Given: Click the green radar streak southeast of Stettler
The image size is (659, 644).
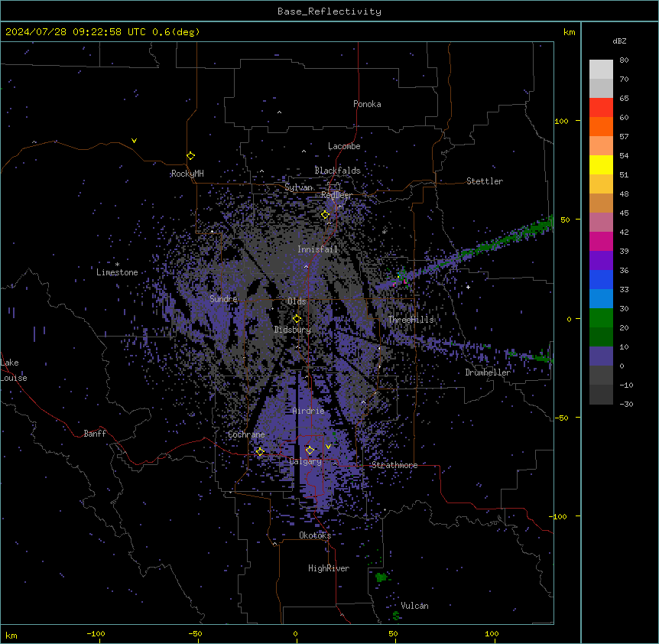Looking at the screenshot, I should 505,239.
